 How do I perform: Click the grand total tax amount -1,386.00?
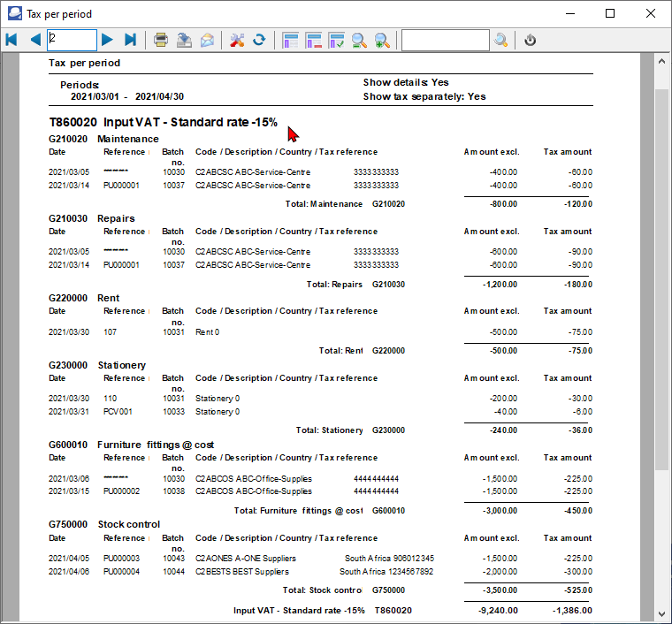[572, 611]
